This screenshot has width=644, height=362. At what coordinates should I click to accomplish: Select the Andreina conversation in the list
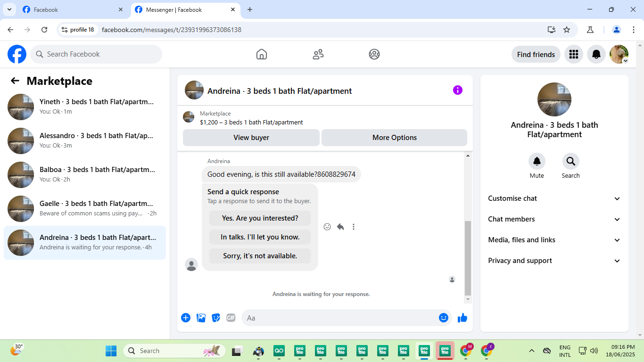[85, 243]
